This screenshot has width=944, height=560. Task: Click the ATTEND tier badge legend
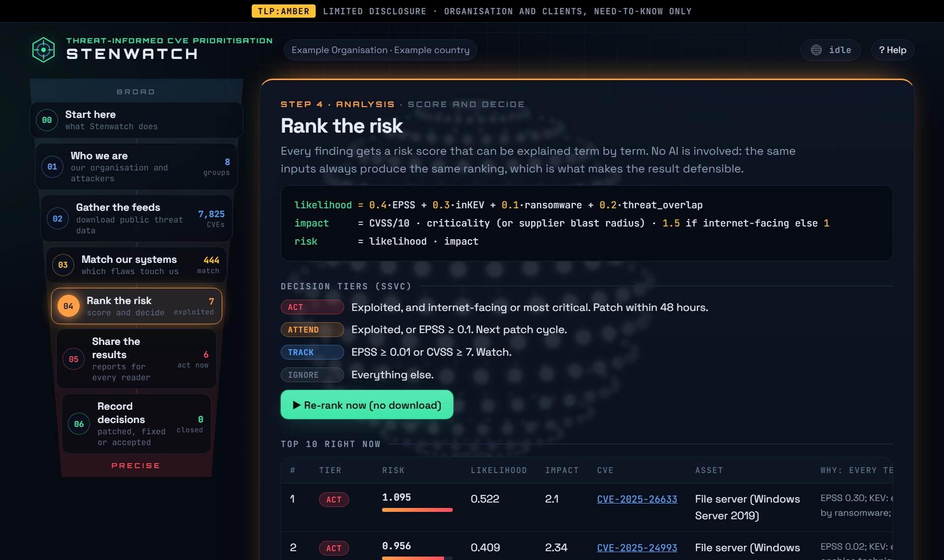[312, 330]
